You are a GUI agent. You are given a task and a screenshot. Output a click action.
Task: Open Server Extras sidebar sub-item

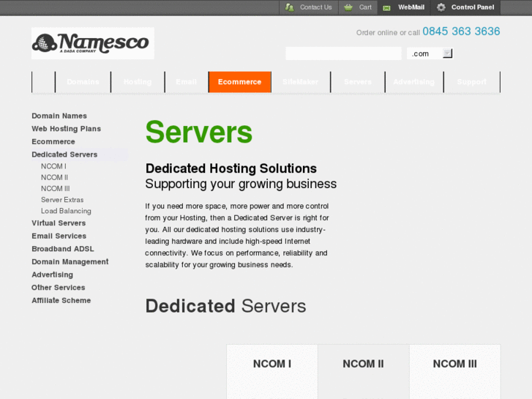[62, 200]
